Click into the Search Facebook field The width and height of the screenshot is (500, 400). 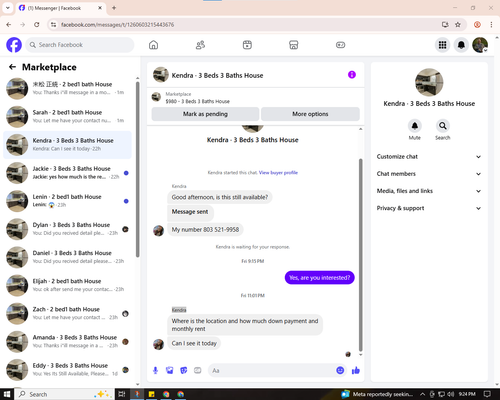click(x=80, y=45)
